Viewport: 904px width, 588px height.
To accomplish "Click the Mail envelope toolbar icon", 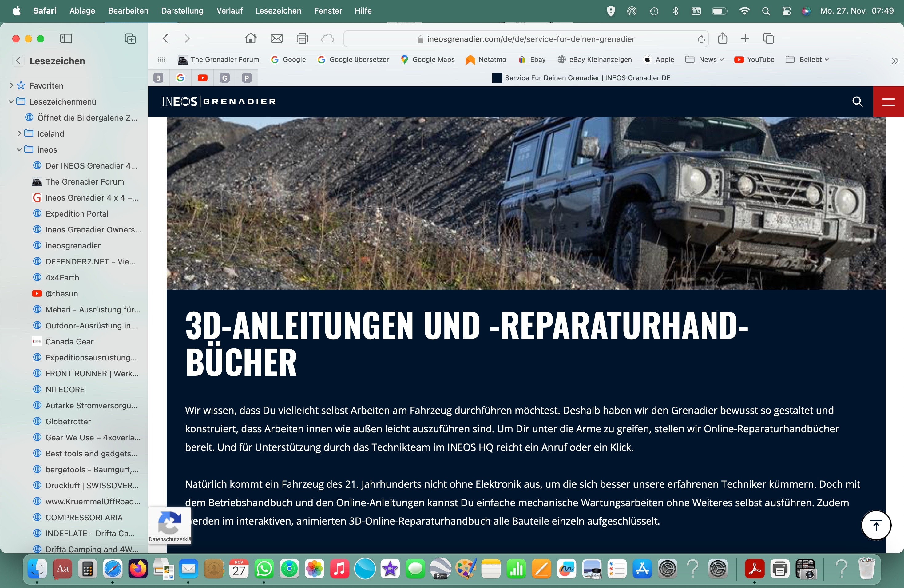I will coord(276,38).
